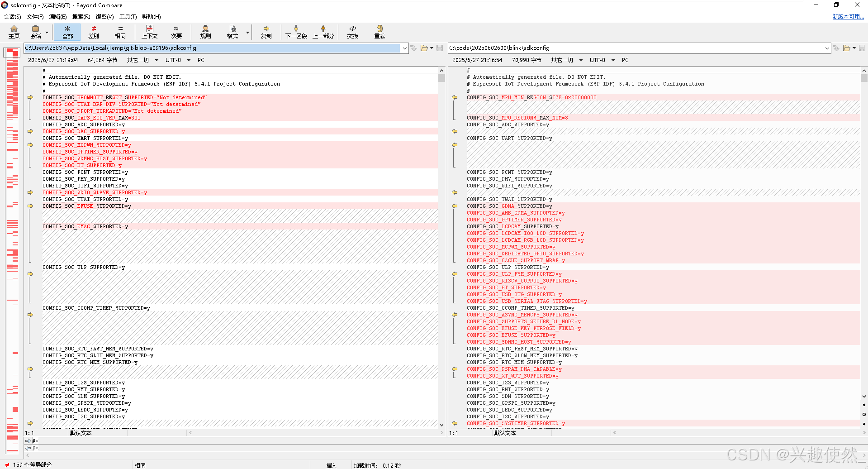This screenshot has width=868, height=469.
Task: Expand left path history dropdown
Action: pyautogui.click(x=405, y=48)
